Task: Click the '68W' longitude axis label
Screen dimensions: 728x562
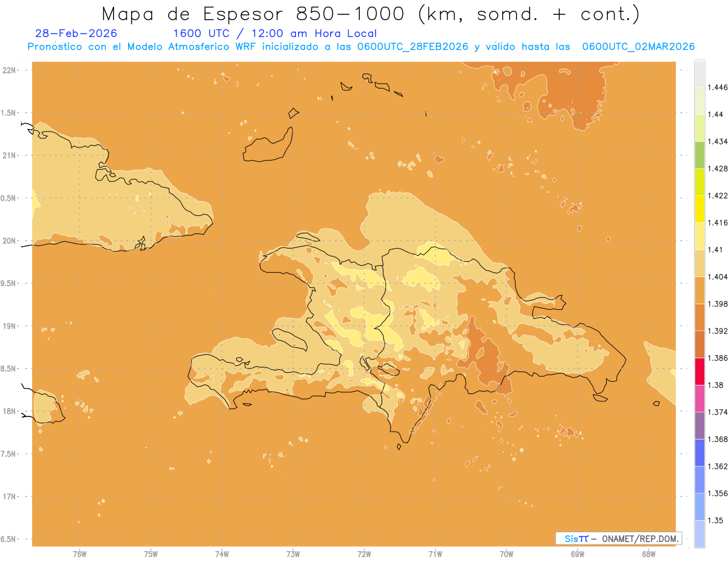Action: [x=649, y=554]
